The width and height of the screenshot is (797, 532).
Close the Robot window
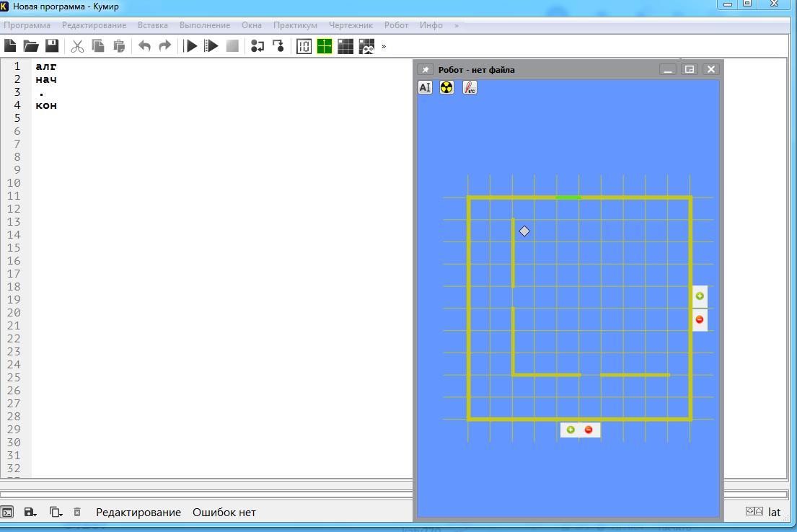pyautogui.click(x=711, y=69)
